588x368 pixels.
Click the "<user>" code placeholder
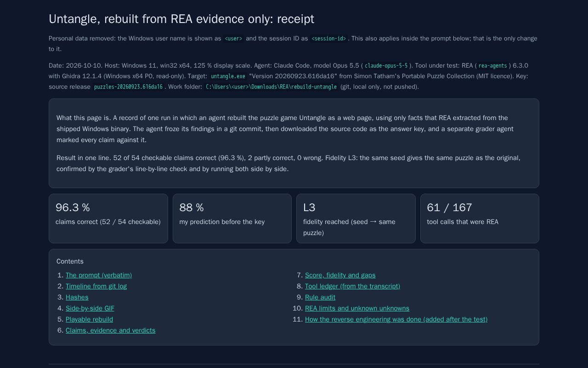tap(233, 39)
